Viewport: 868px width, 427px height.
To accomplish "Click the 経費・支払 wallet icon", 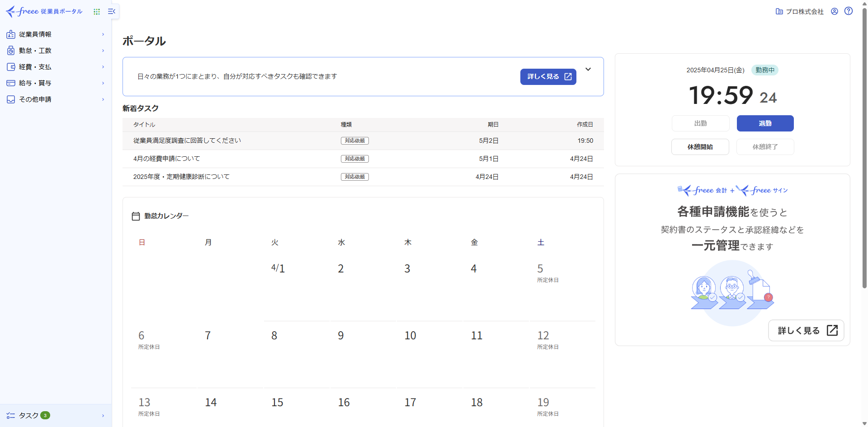I will [x=11, y=67].
